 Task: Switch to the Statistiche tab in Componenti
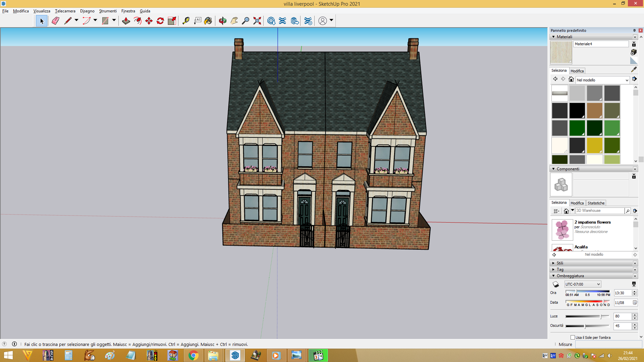tap(596, 203)
